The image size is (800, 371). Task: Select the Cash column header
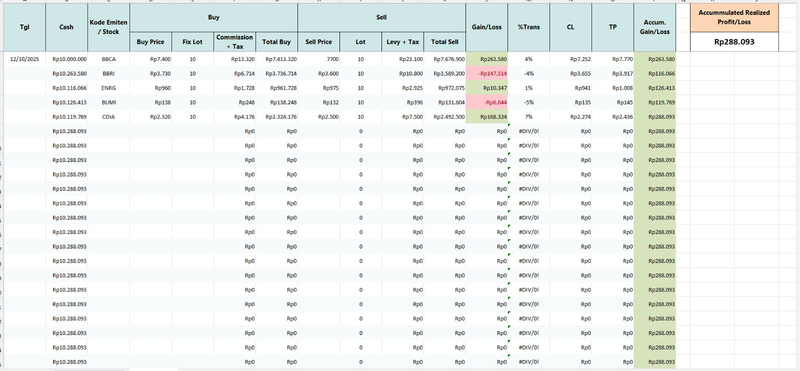[66, 28]
